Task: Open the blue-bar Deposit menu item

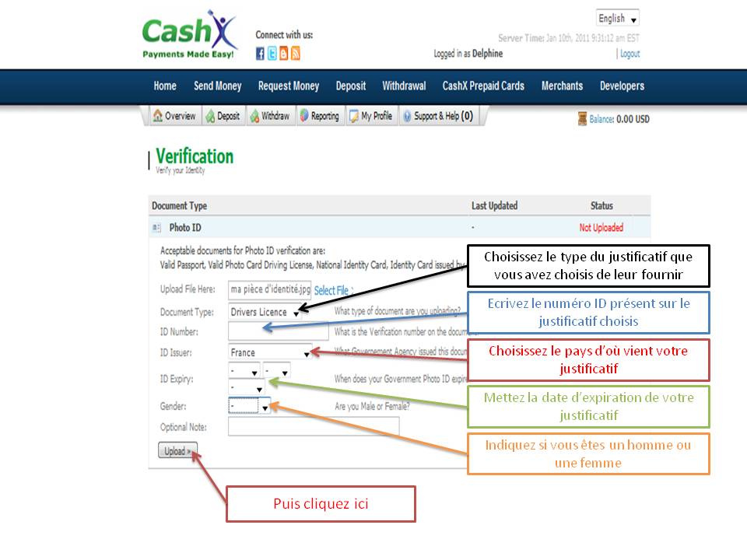Action: coord(351,86)
